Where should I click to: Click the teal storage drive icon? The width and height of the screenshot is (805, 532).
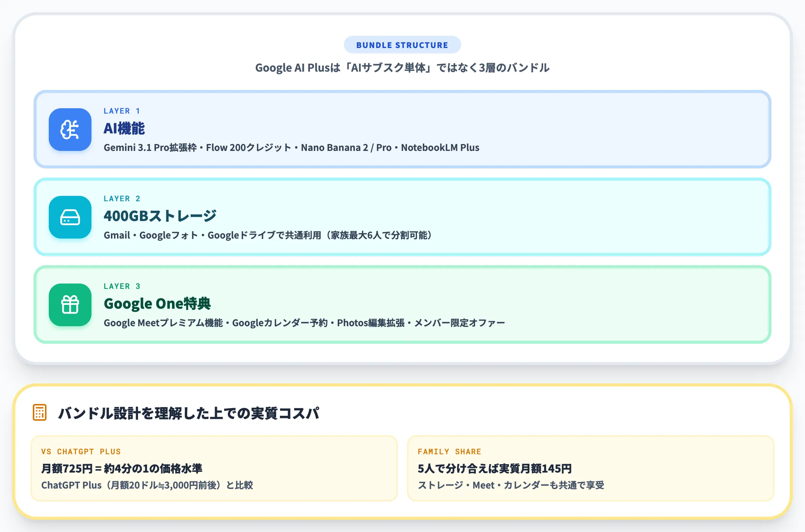point(70,217)
